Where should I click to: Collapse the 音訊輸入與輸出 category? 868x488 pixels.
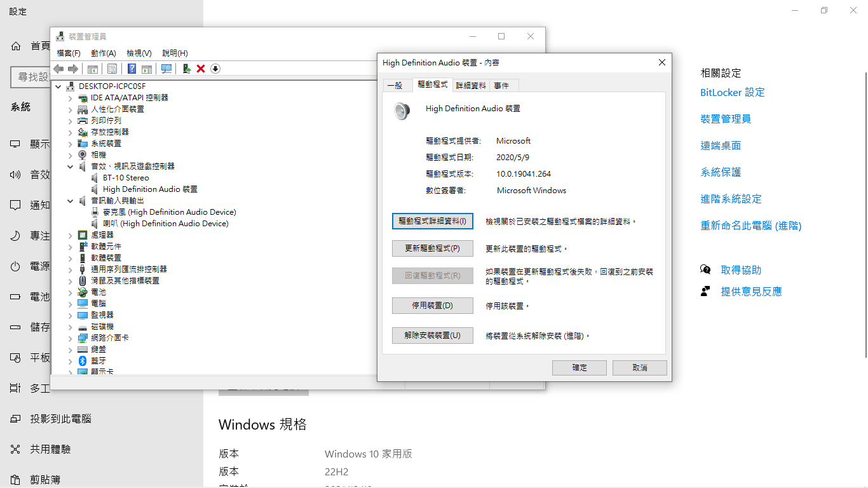point(70,201)
